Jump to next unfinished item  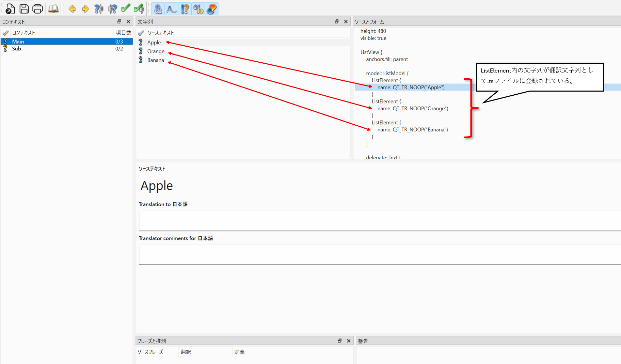click(x=112, y=9)
